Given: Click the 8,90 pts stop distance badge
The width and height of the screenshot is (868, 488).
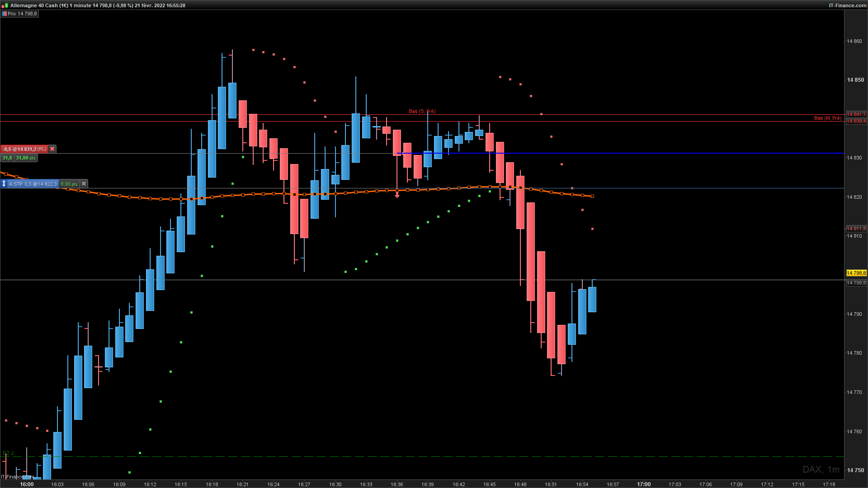Looking at the screenshot, I should coord(69,184).
